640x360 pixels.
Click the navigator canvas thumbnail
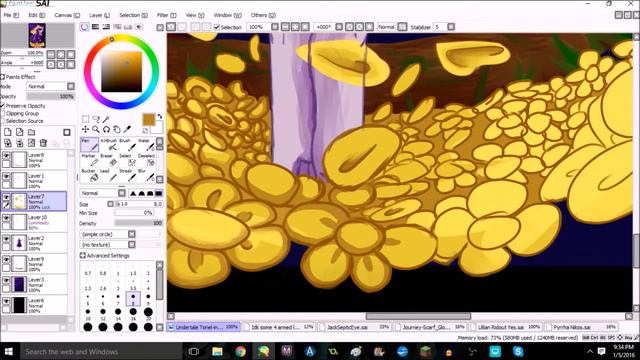(x=37, y=36)
